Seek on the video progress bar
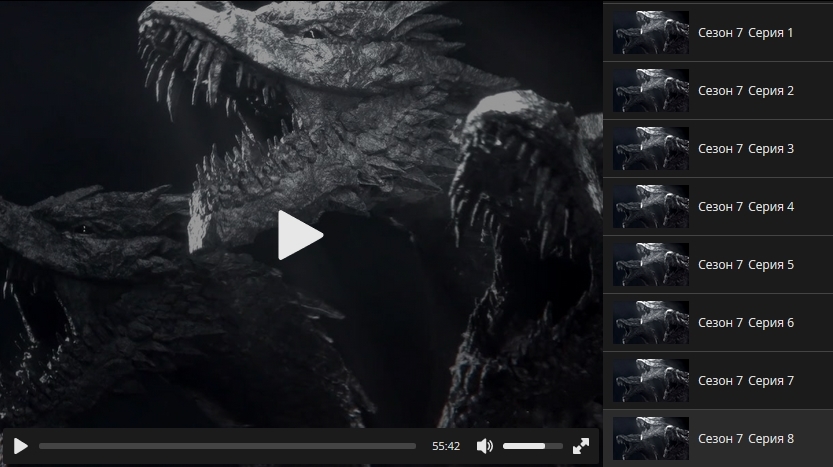833x467 pixels. pyautogui.click(x=227, y=446)
